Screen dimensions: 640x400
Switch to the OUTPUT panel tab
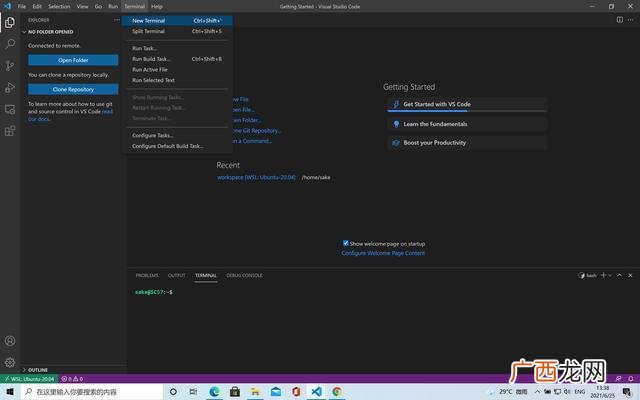[x=177, y=276]
